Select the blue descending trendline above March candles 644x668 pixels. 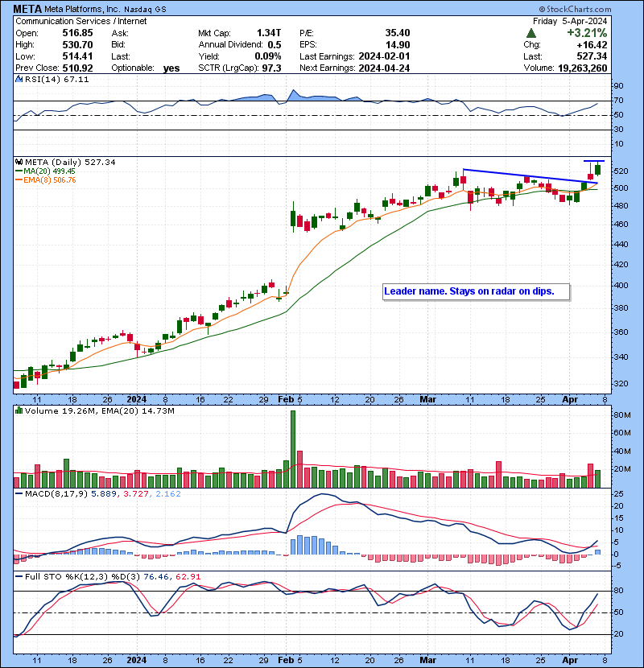[x=523, y=176]
